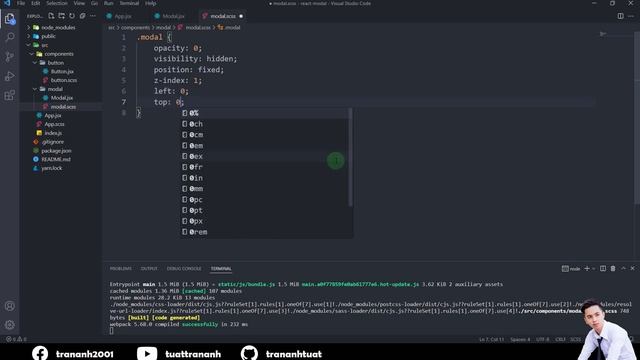Open the Explorer view in activity bar

tap(10, 19)
